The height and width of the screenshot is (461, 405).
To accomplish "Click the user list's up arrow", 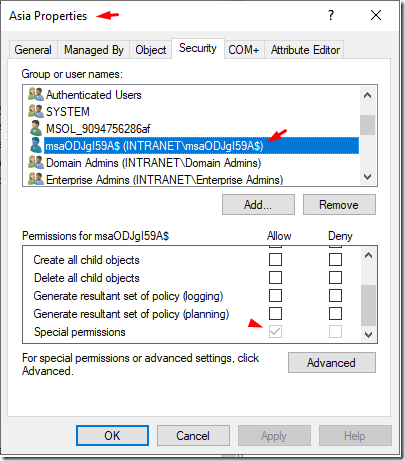I will click(x=368, y=95).
